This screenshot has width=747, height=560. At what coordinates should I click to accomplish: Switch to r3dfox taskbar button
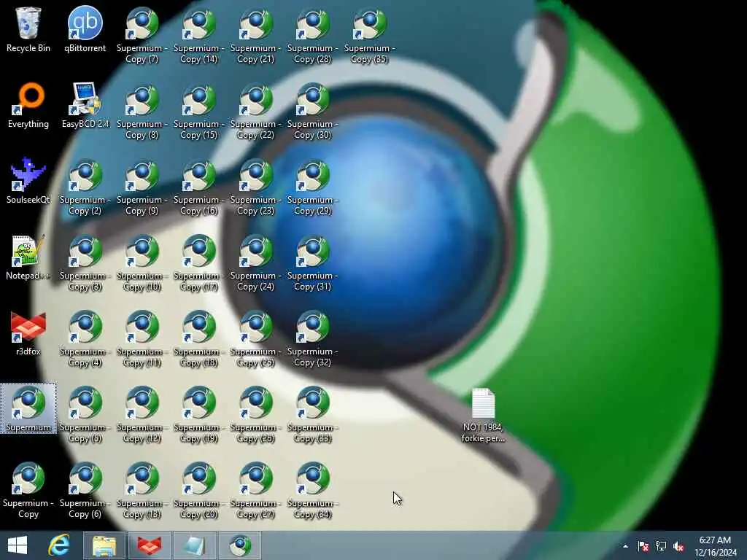150,545
